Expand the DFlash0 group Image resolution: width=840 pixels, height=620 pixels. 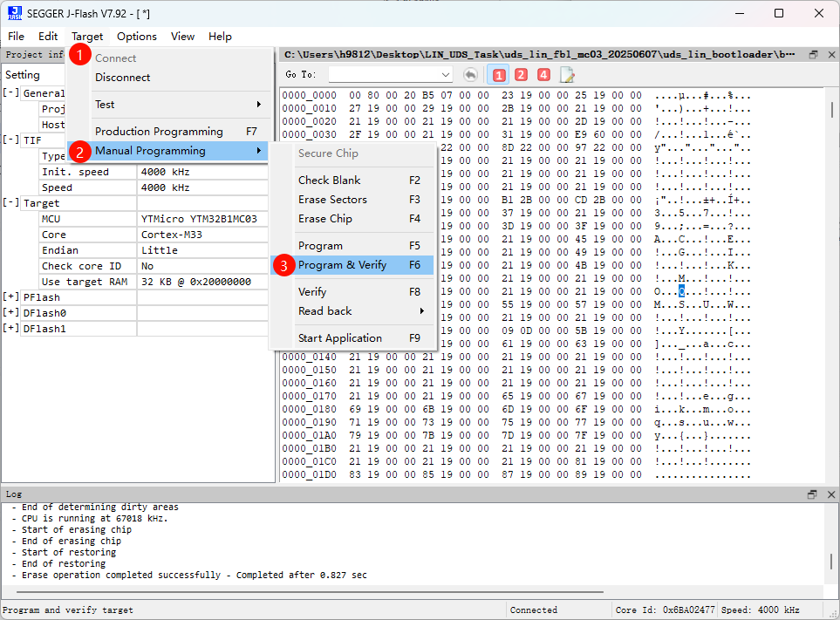click(x=10, y=312)
